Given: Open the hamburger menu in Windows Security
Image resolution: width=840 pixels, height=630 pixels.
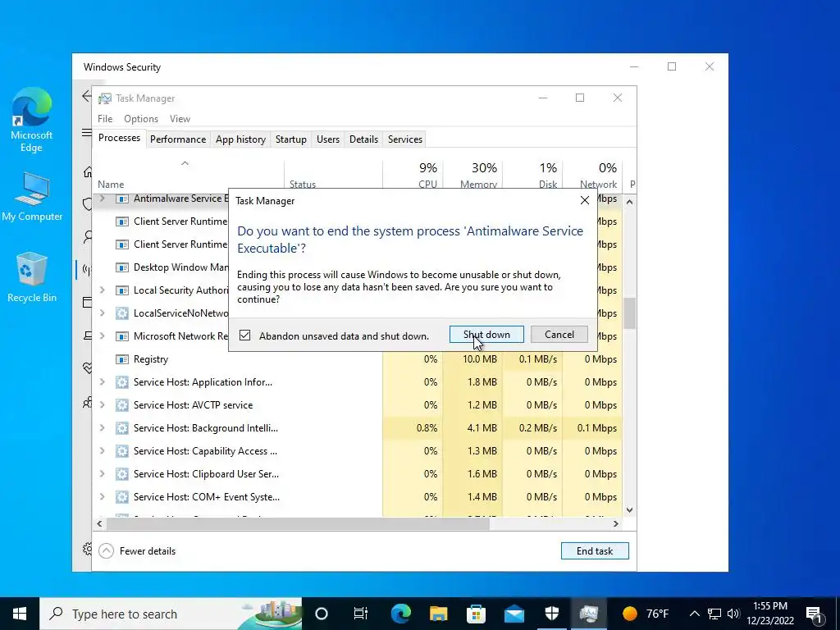Looking at the screenshot, I should 86,132.
